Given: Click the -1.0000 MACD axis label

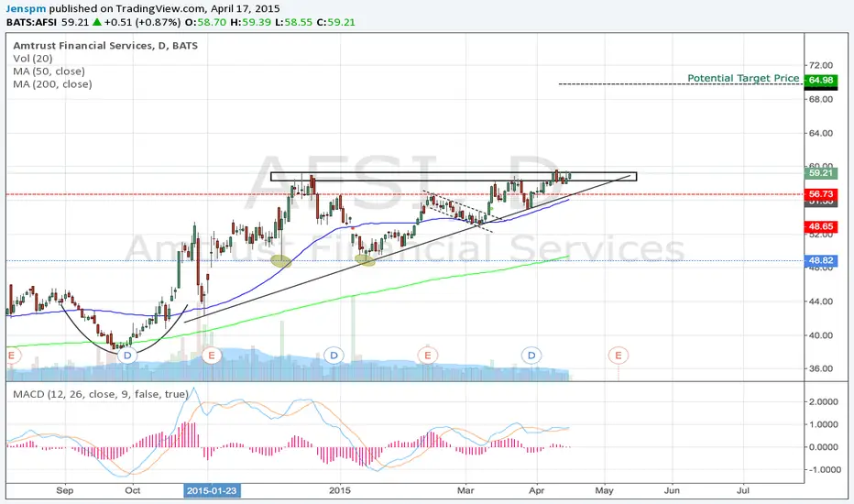Looking at the screenshot, I should point(823,470).
